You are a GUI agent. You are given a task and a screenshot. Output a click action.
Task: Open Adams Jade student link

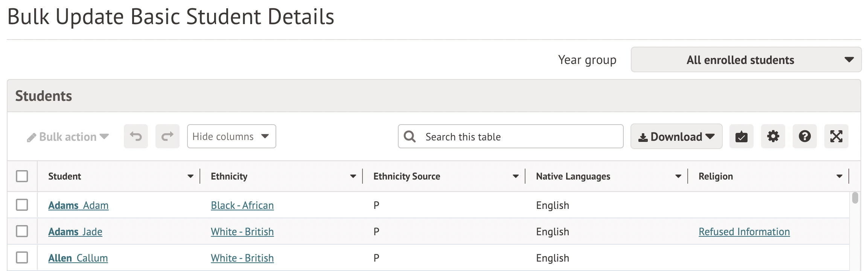[x=75, y=232]
